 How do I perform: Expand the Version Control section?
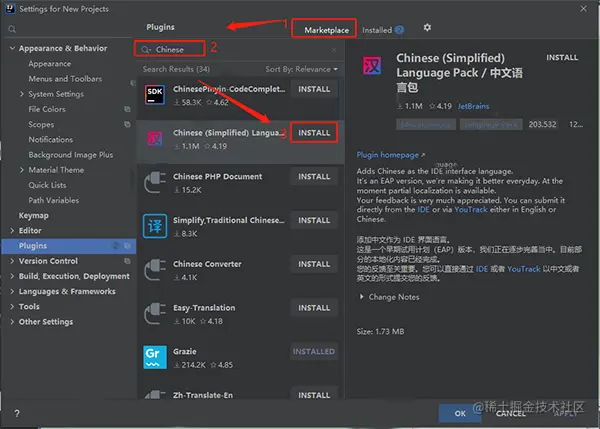12,261
